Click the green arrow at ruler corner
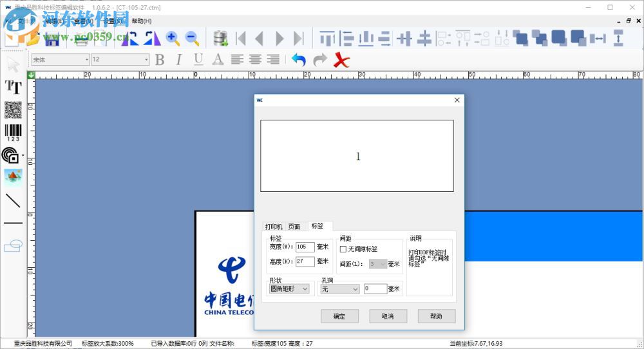 [31, 75]
